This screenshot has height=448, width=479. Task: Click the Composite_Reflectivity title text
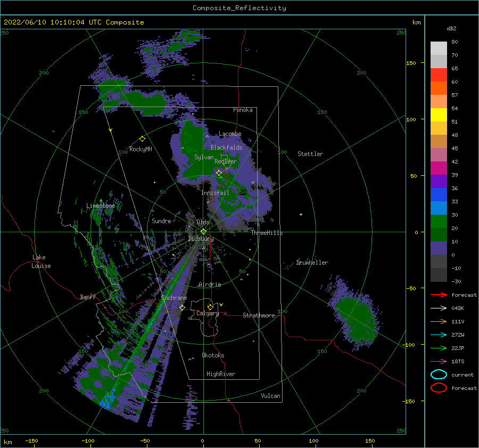[240, 8]
